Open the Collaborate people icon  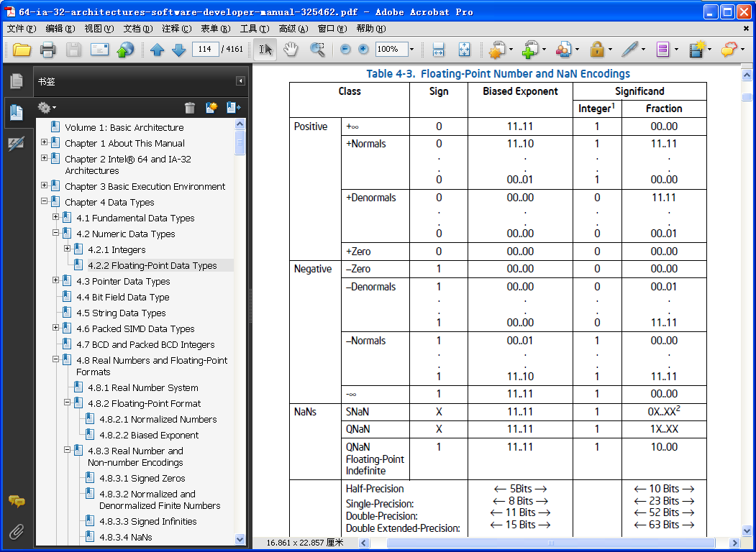coord(563,49)
